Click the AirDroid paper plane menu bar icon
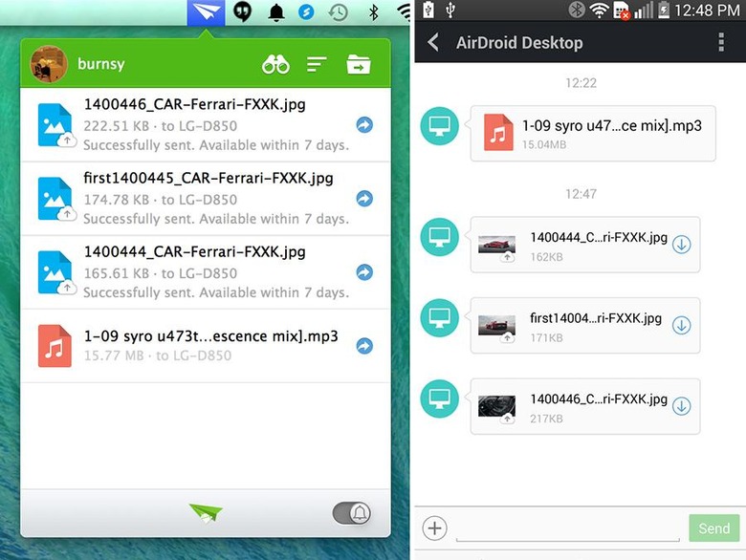Image resolution: width=746 pixels, height=560 pixels. point(206,12)
